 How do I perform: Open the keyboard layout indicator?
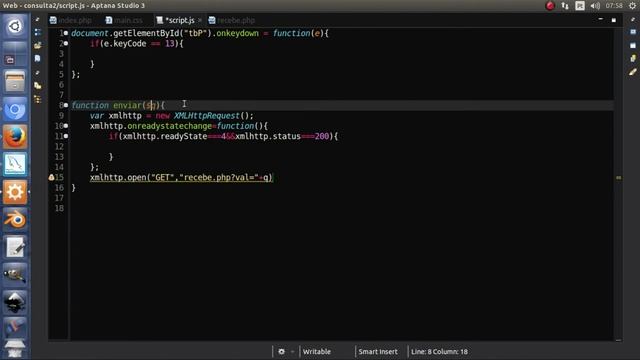click(x=580, y=6)
